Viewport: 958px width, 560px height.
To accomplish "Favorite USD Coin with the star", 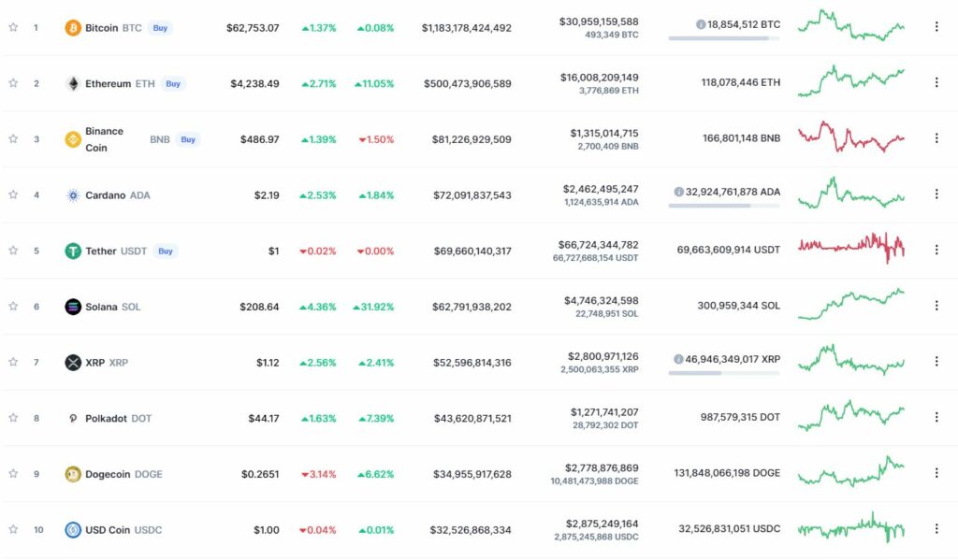I will point(13,529).
